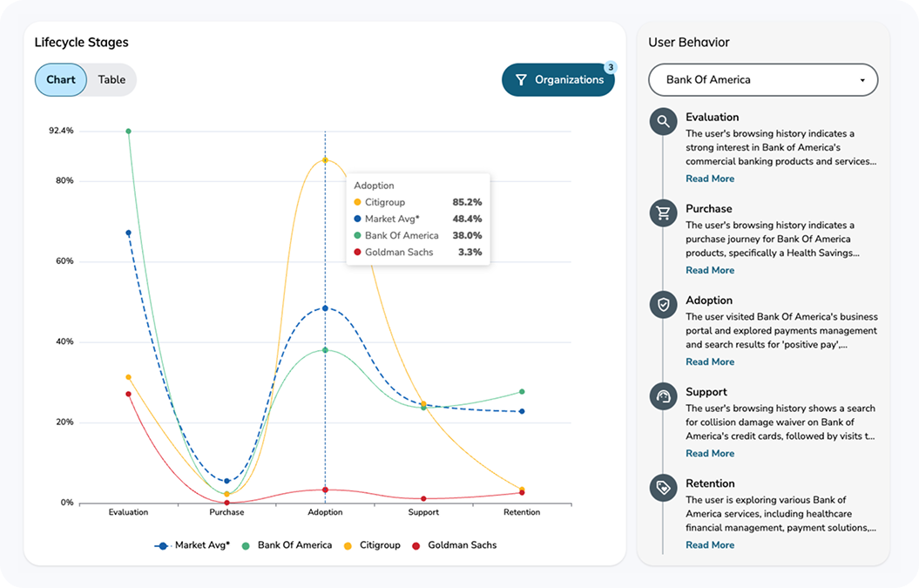Open Read More under Retention

point(710,545)
